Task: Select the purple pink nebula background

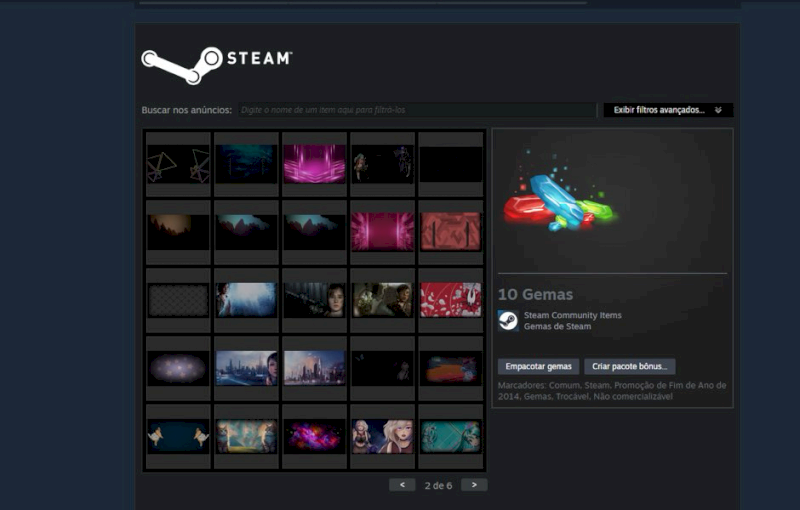Action: click(x=314, y=437)
